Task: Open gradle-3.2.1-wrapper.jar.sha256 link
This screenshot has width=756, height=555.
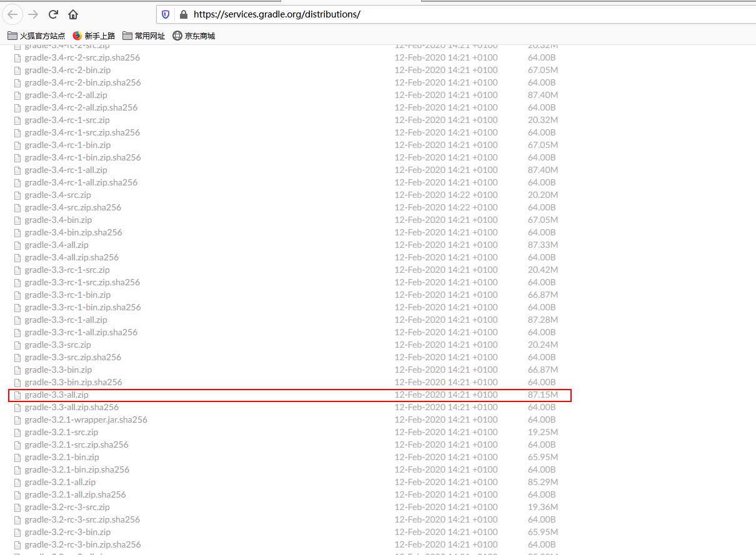Action: (86, 420)
